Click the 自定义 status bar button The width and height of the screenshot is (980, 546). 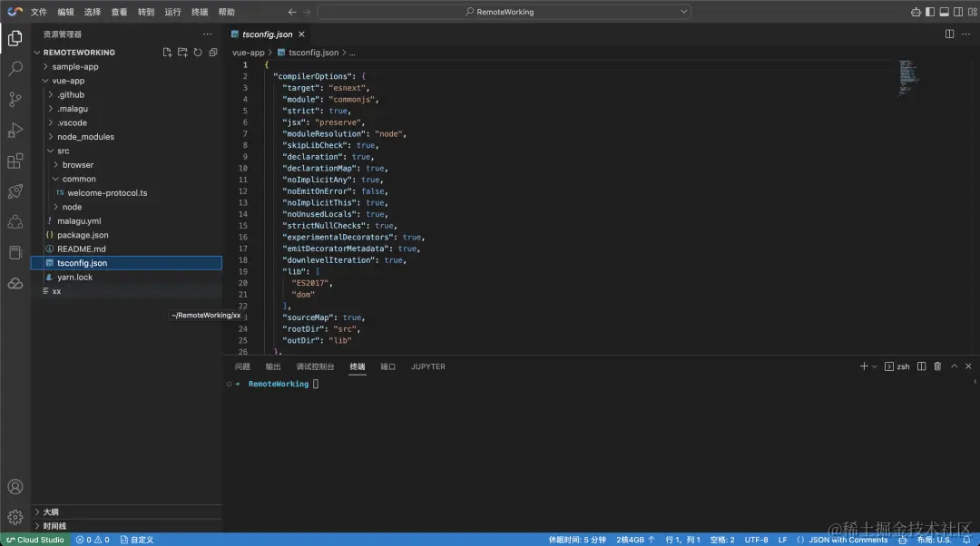[137, 540]
